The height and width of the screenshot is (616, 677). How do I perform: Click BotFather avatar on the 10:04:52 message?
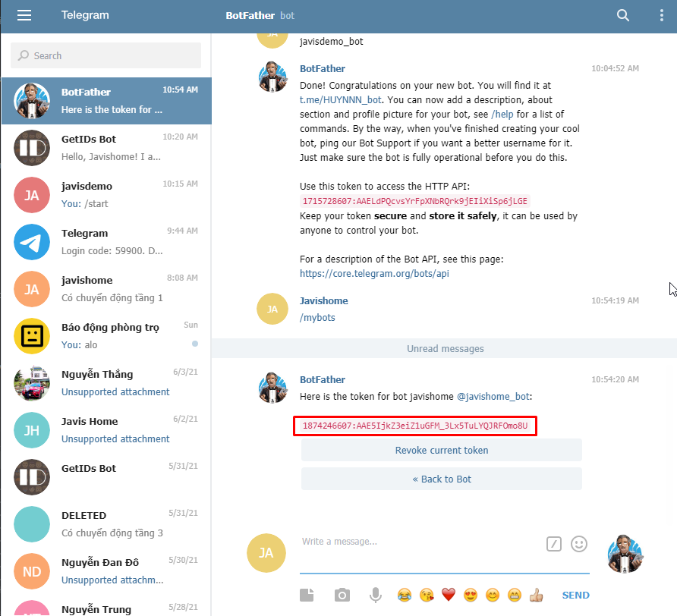(x=272, y=77)
